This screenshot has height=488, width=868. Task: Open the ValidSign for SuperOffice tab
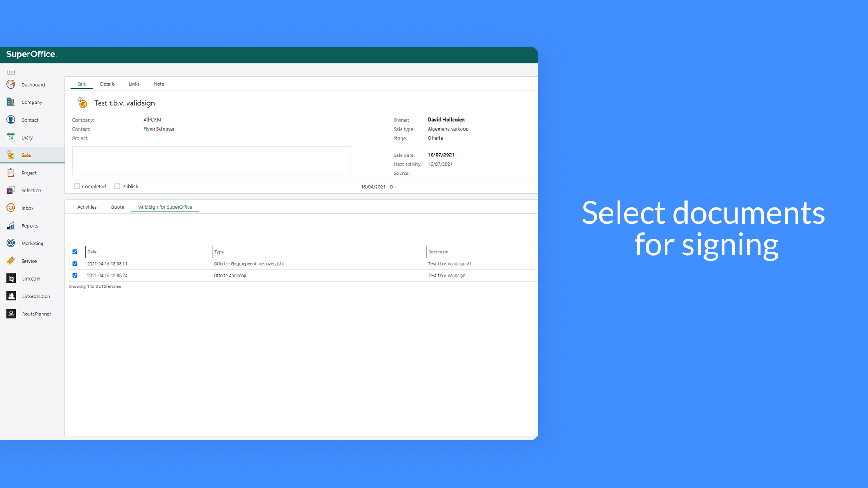pos(165,207)
